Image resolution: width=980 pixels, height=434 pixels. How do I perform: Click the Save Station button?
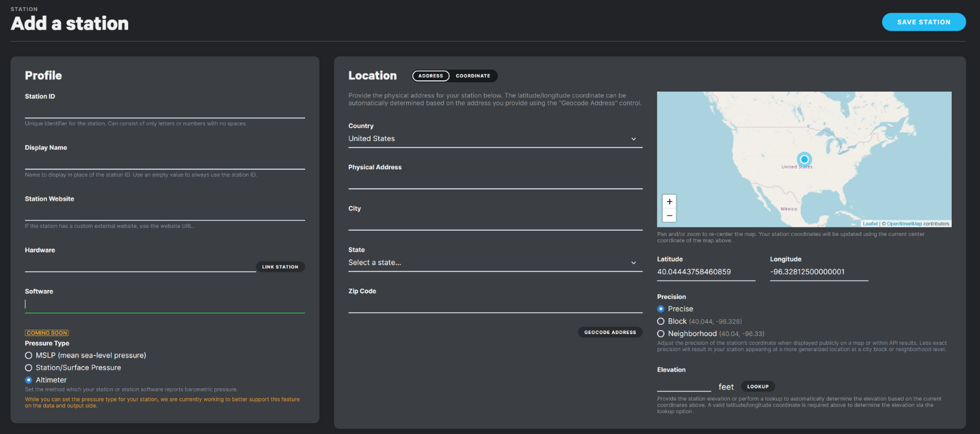923,22
